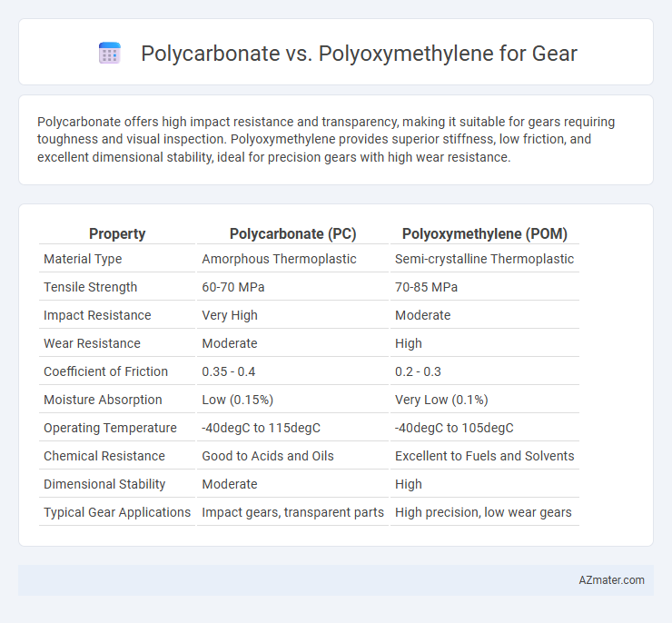672x623 pixels.
Task: Select the 60-70 MPa value
Action: [233, 287]
